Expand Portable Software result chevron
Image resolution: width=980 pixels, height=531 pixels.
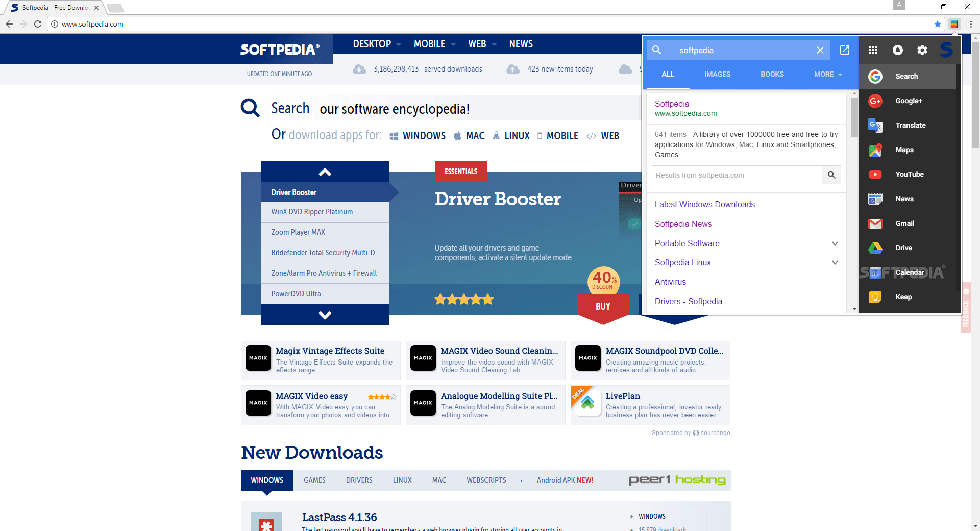point(835,243)
